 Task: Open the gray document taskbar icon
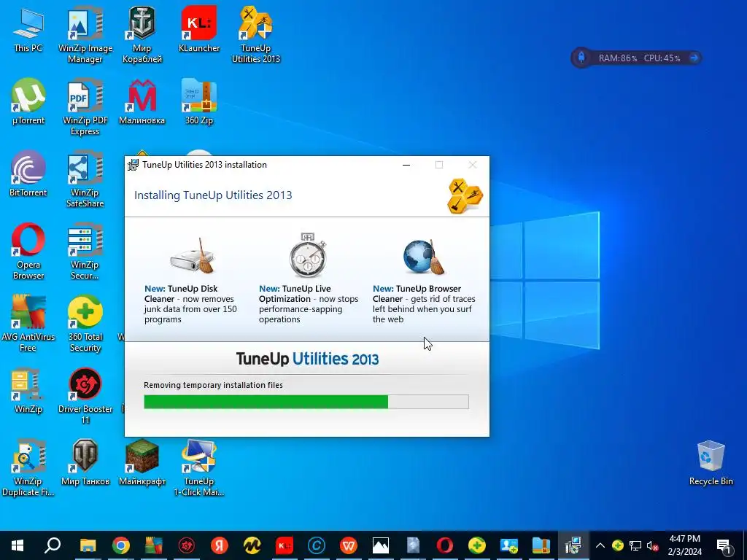pos(413,545)
